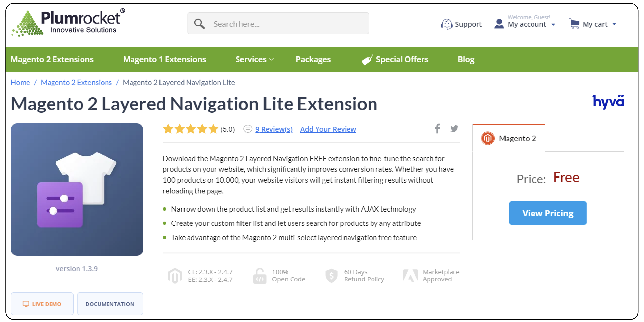The height and width of the screenshot is (322, 644).
Task: Click the refund policy shield icon
Action: point(332,276)
